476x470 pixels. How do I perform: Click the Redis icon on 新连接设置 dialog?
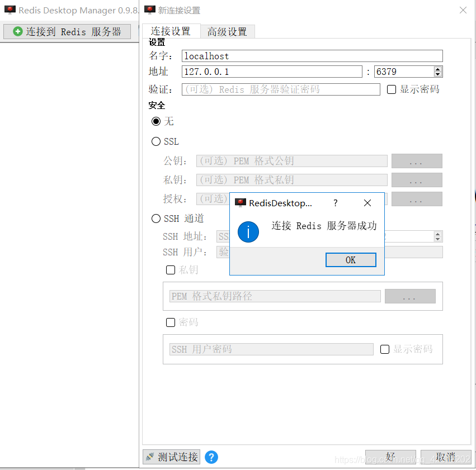click(x=149, y=10)
